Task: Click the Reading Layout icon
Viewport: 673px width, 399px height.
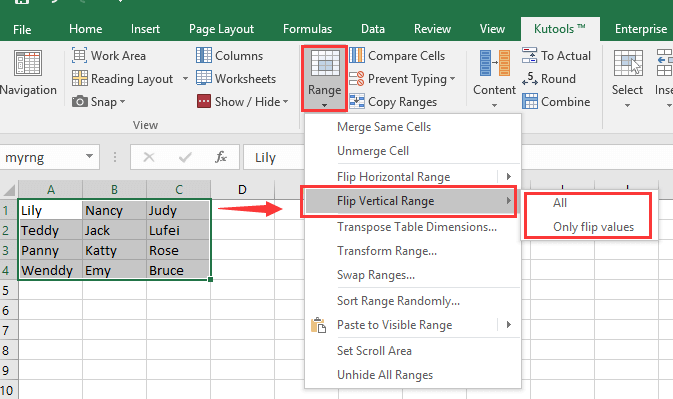Action: 79,79
